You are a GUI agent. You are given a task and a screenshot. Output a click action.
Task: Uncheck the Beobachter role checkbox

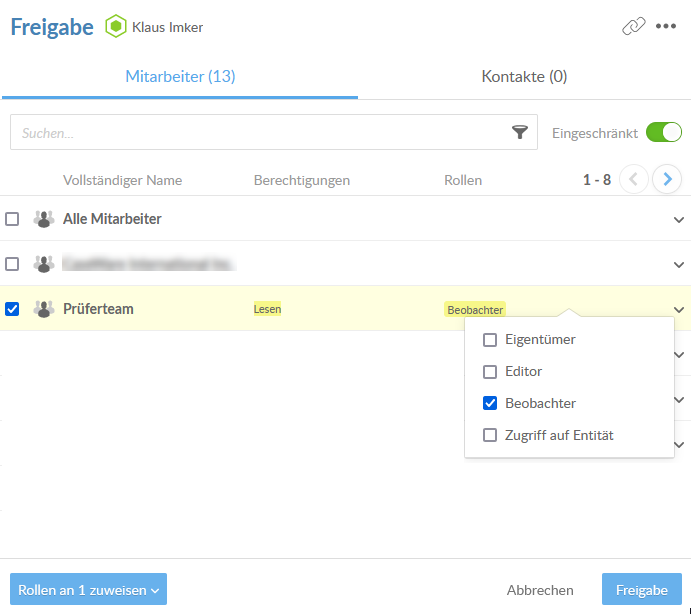490,403
